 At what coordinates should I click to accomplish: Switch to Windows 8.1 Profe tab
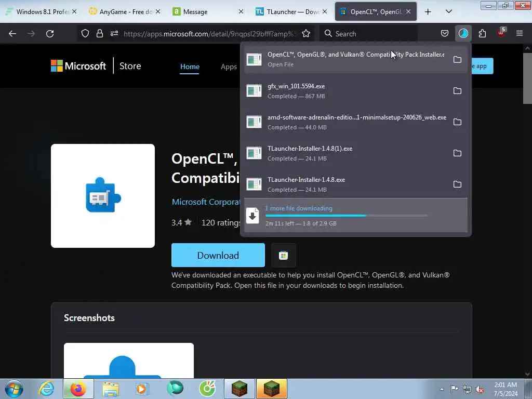(x=42, y=11)
